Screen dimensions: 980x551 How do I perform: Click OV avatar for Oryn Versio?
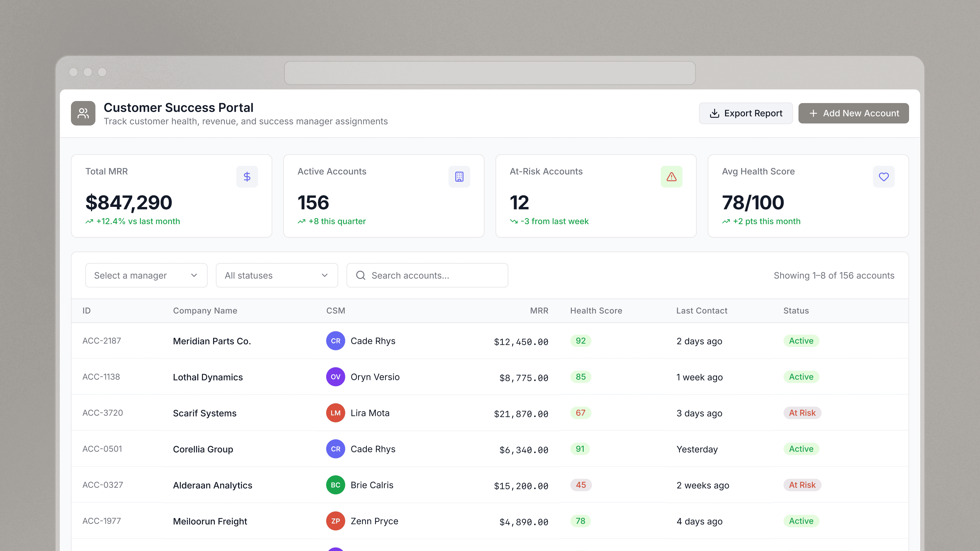tap(336, 377)
